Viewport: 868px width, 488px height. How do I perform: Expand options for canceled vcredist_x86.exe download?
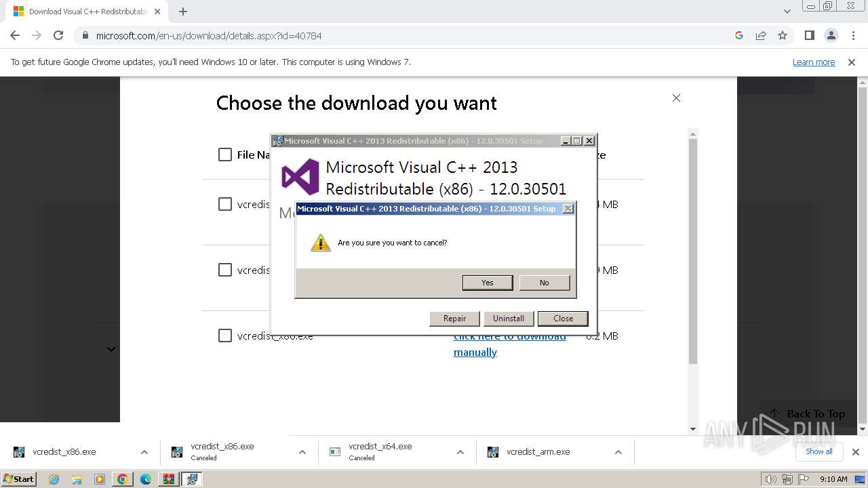(x=302, y=452)
